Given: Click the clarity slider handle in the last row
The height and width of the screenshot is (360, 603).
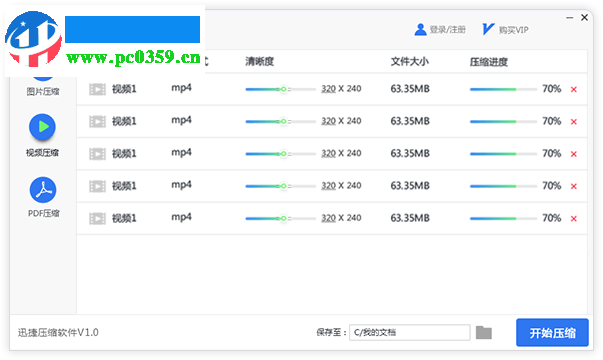Looking at the screenshot, I should (x=283, y=218).
